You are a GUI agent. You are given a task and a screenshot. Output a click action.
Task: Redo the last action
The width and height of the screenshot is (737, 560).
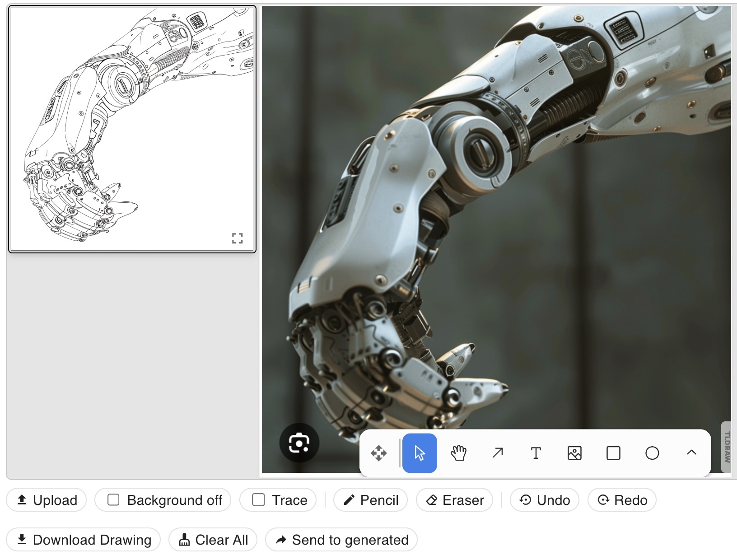[622, 500]
